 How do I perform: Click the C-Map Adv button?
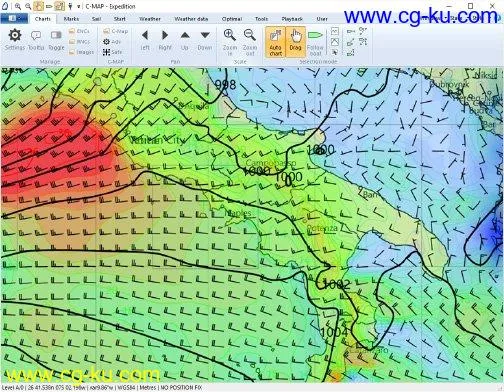coord(112,42)
